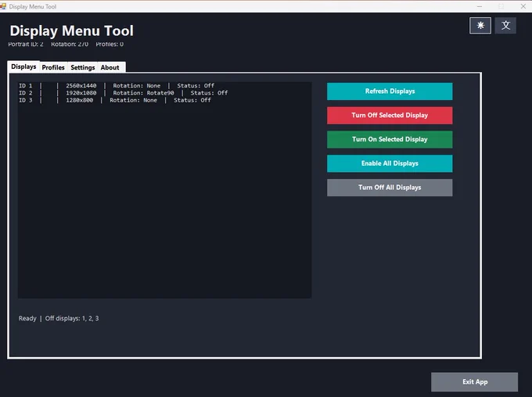Click Enable All Displays button
The width and height of the screenshot is (532, 397).
(x=390, y=163)
